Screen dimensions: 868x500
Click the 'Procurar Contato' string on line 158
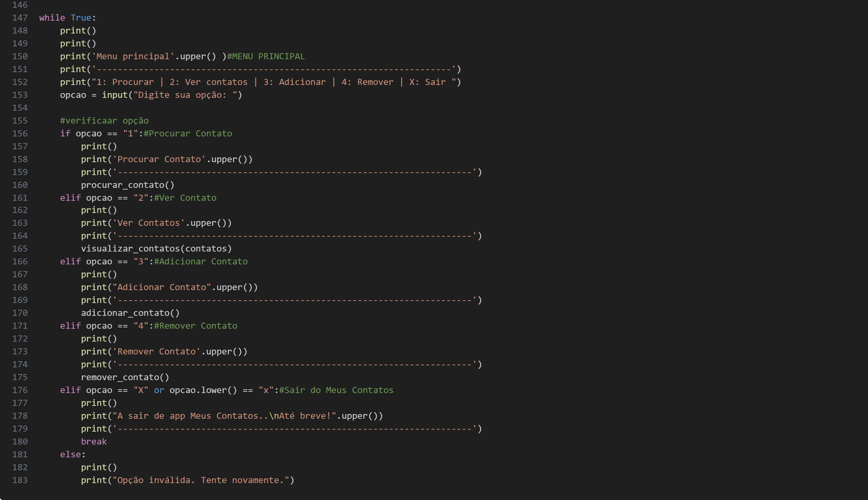coord(159,159)
